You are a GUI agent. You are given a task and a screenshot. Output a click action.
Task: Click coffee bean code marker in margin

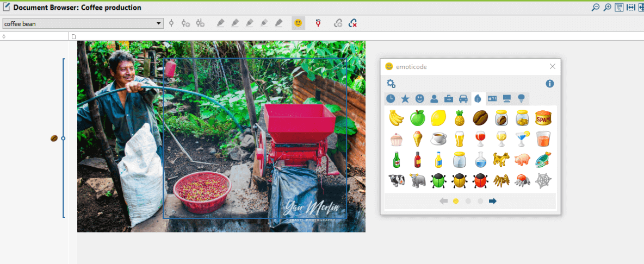point(54,139)
